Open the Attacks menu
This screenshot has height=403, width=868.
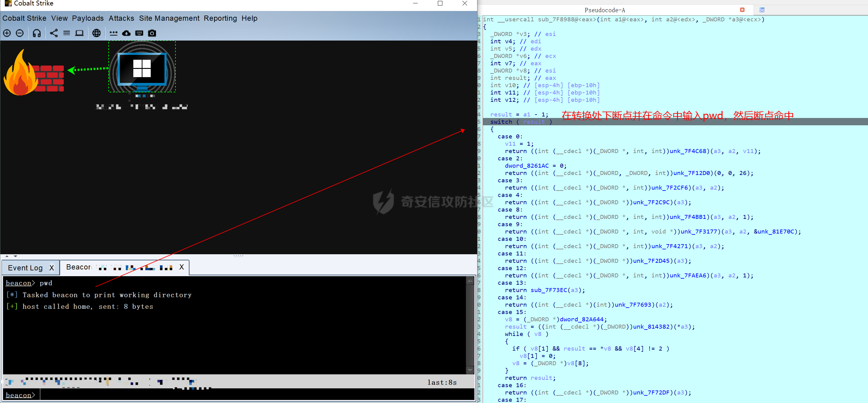[x=121, y=18]
